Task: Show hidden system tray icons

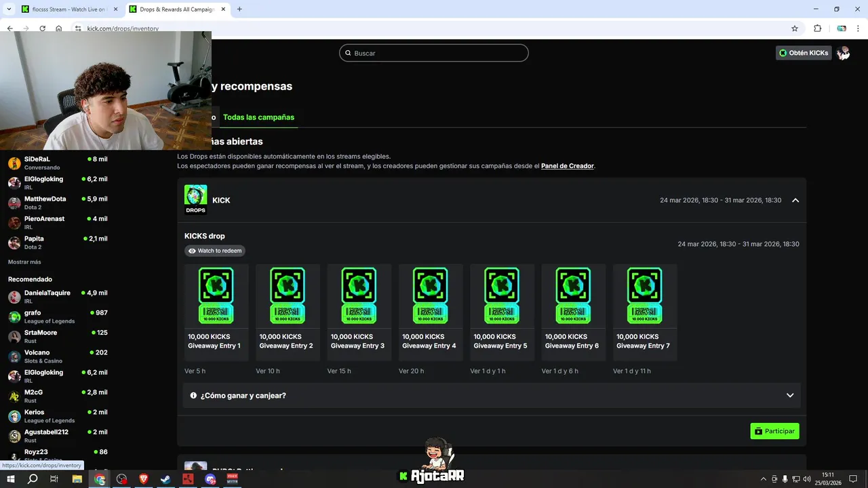Action: [x=763, y=479]
